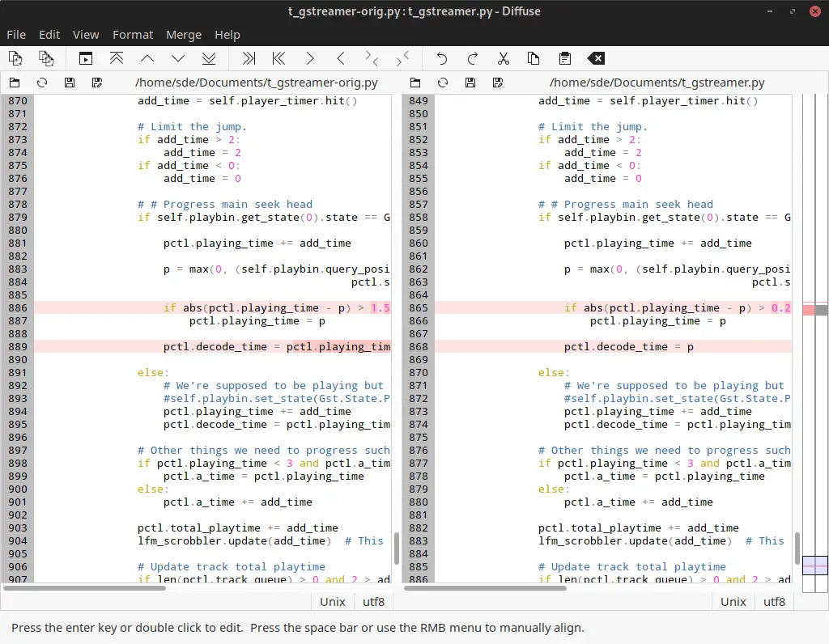Click line number 849 in the right gutter
Screen dimensions: 829x644
[x=419, y=101]
